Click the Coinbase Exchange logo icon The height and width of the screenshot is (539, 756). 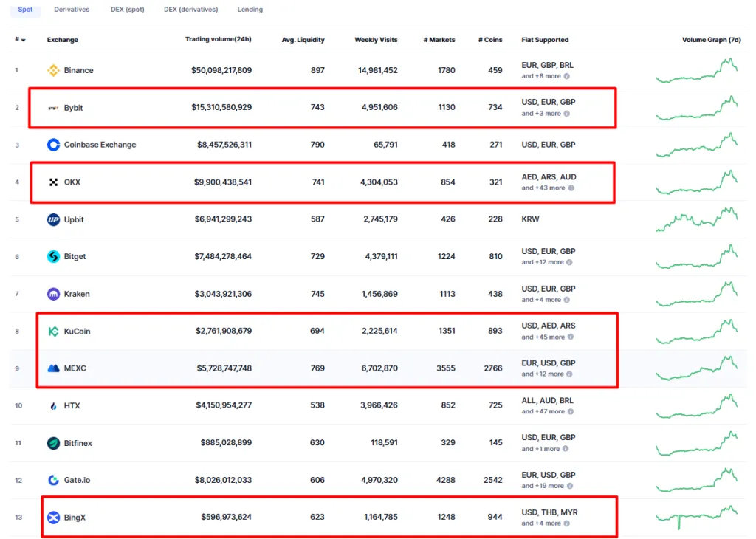click(x=53, y=145)
